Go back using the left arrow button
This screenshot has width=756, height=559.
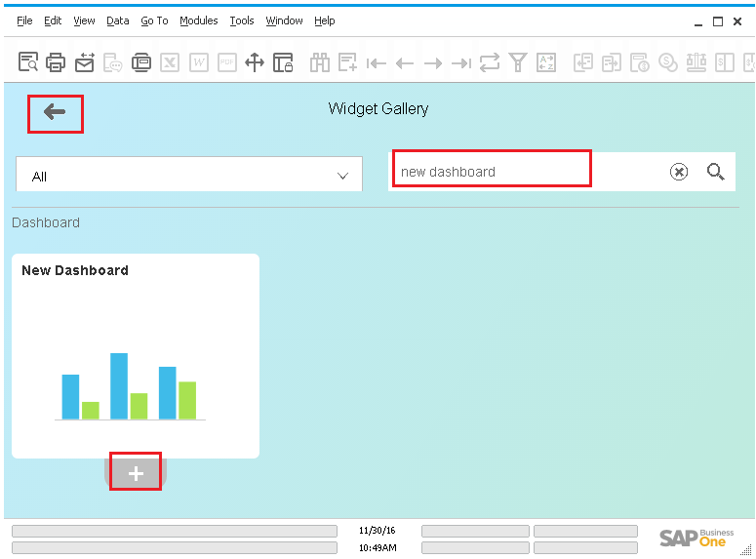[x=55, y=112]
